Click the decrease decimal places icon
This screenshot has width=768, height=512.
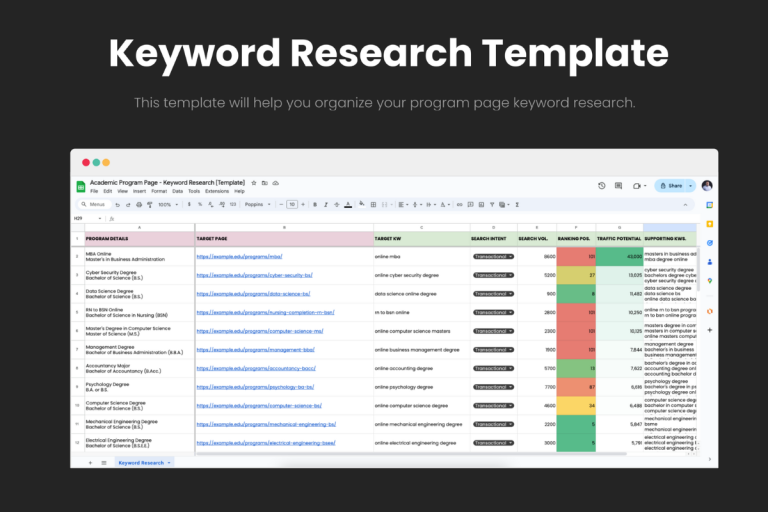(x=211, y=205)
